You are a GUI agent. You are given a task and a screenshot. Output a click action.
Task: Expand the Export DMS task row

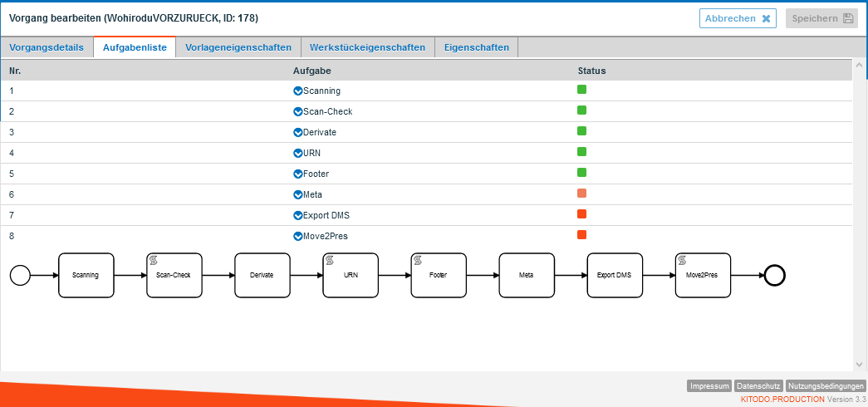pyautogui.click(x=297, y=215)
